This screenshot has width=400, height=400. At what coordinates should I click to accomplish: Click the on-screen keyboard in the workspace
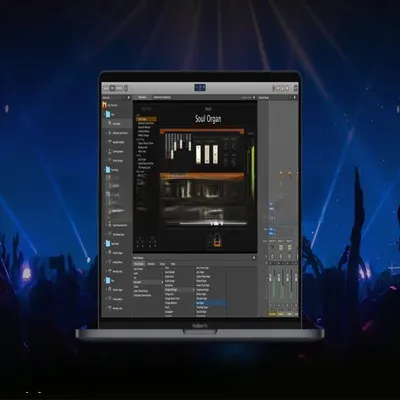(213, 223)
